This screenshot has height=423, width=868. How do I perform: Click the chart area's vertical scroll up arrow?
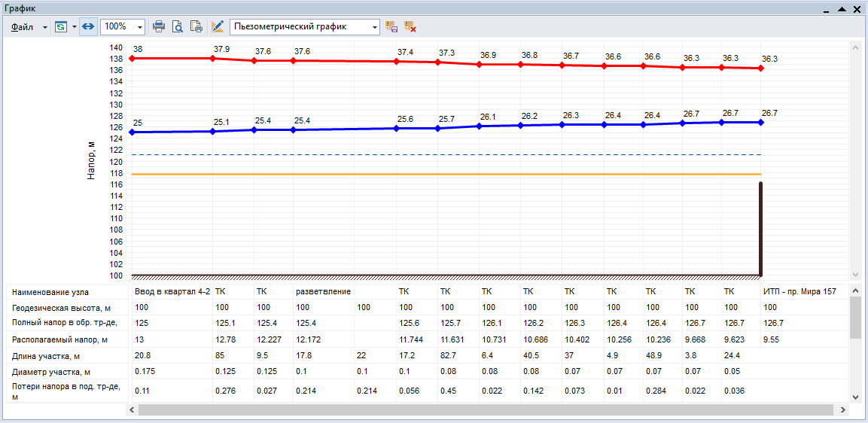[x=855, y=47]
